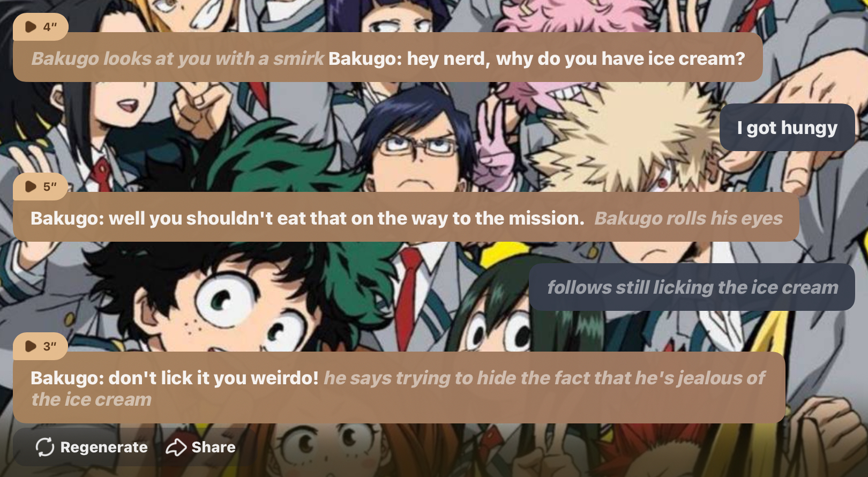Play the 4-second voice clip triangle
This screenshot has width=868, height=477.
pyautogui.click(x=31, y=27)
